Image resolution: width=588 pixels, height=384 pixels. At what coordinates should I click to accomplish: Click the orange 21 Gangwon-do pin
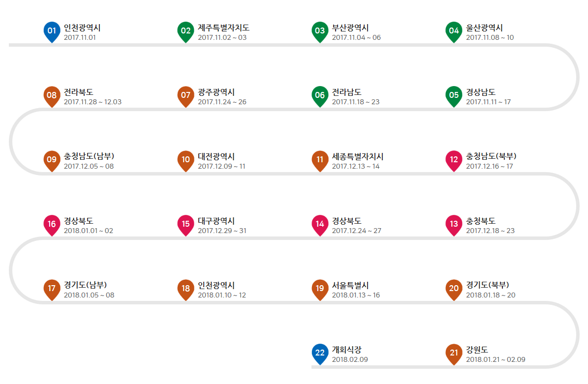pos(454,353)
